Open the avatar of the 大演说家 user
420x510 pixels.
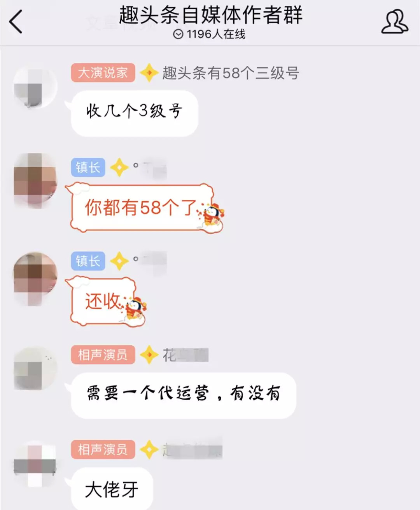pos(35,88)
